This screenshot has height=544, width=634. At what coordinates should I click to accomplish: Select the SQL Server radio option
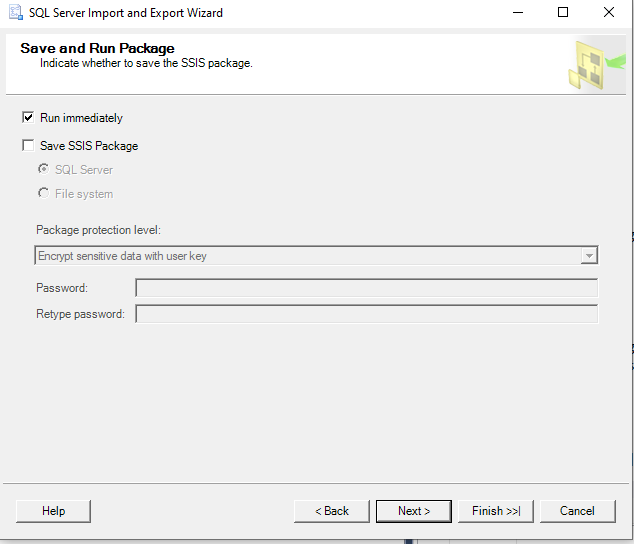tap(44, 169)
